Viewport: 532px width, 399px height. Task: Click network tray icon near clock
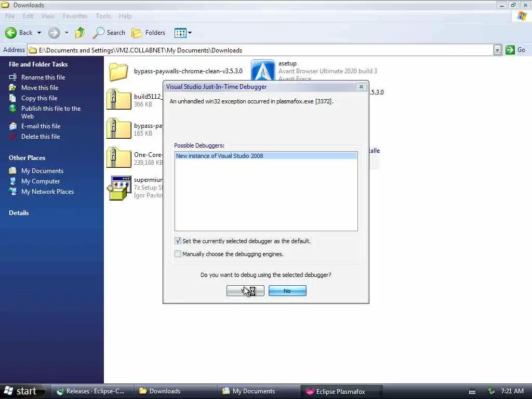click(491, 391)
